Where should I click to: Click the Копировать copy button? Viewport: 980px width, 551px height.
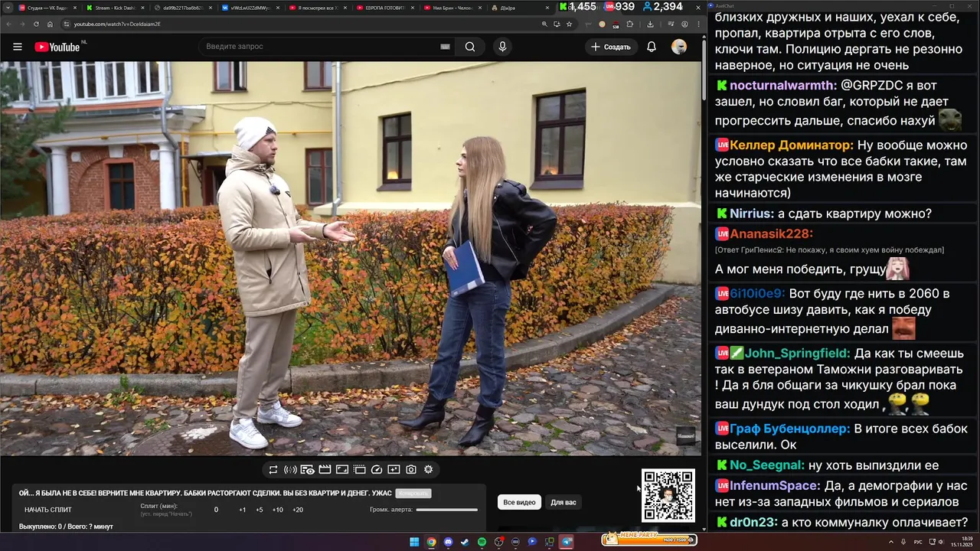click(x=413, y=494)
